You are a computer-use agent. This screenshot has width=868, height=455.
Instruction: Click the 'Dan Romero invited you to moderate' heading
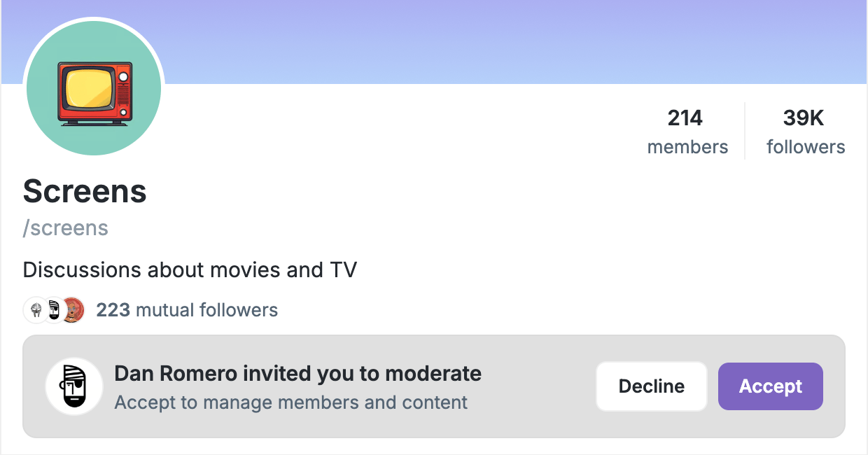(x=297, y=374)
